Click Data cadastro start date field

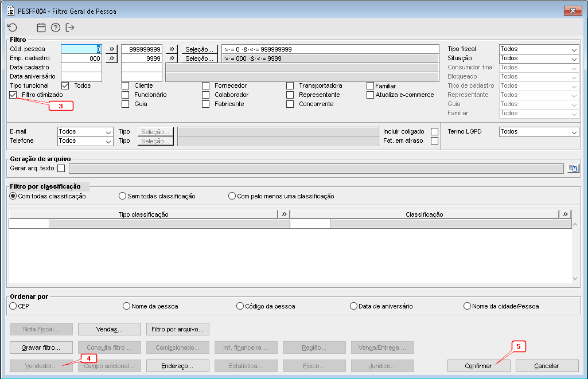pyautogui.click(x=81, y=68)
